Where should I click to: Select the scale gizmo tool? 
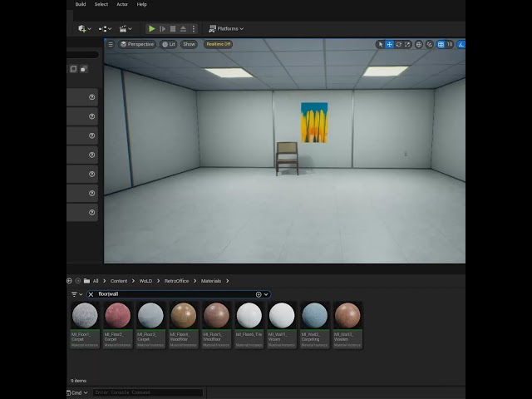tap(407, 44)
